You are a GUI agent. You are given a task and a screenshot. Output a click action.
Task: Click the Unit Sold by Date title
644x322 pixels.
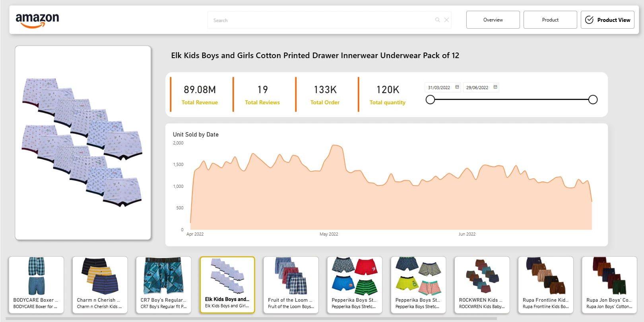(196, 135)
